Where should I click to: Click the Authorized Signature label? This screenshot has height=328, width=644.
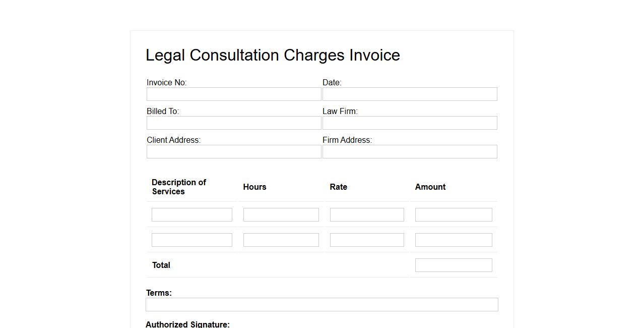187,324
